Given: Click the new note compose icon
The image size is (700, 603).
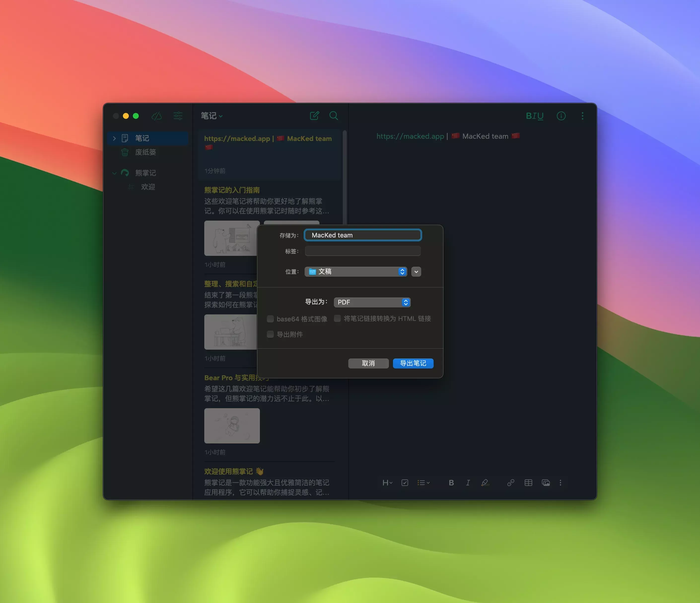Looking at the screenshot, I should [314, 116].
